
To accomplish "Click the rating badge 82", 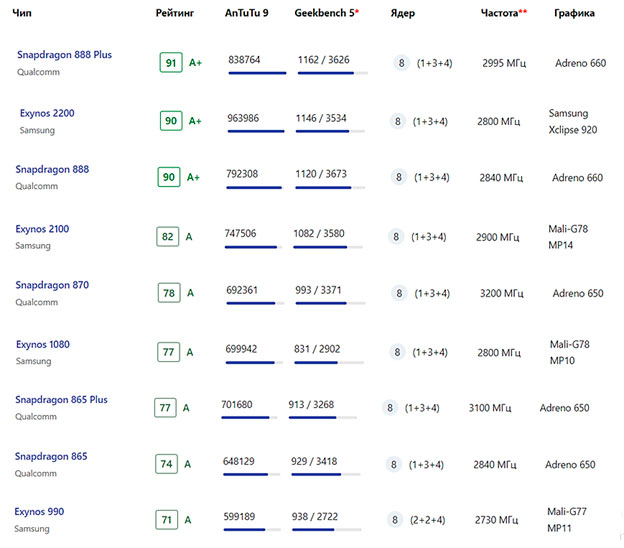I will pyautogui.click(x=168, y=237).
